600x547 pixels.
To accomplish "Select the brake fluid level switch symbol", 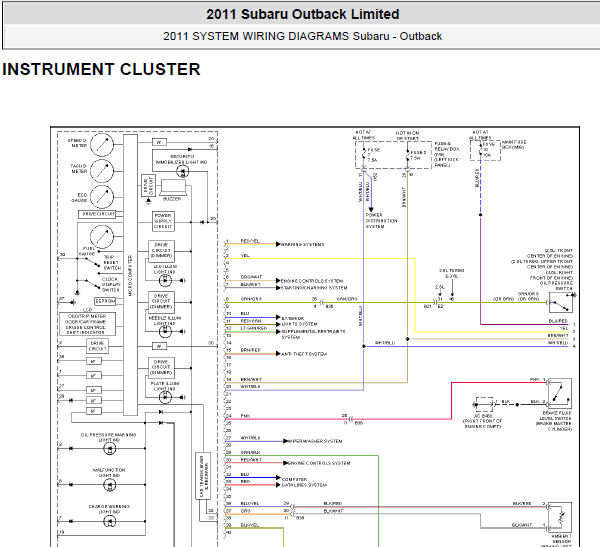I will (560, 394).
